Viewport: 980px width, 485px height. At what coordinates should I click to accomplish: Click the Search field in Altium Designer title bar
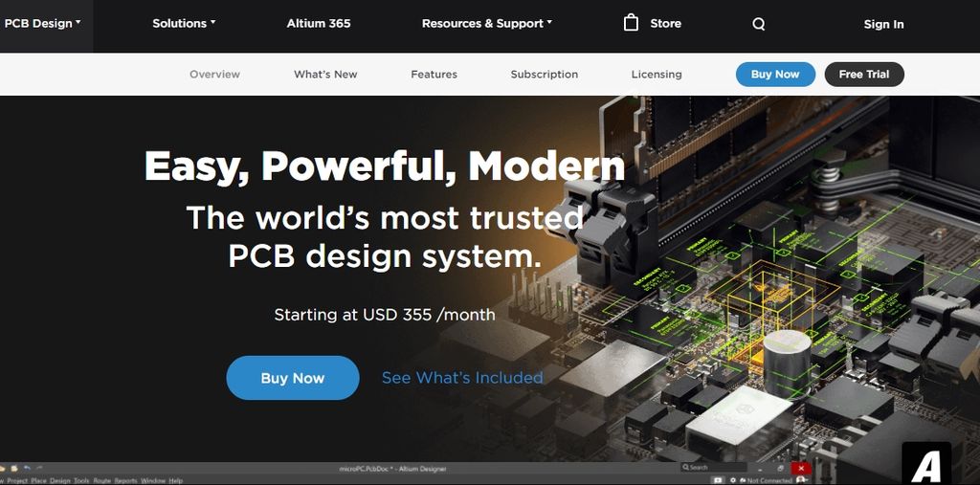[x=714, y=468]
